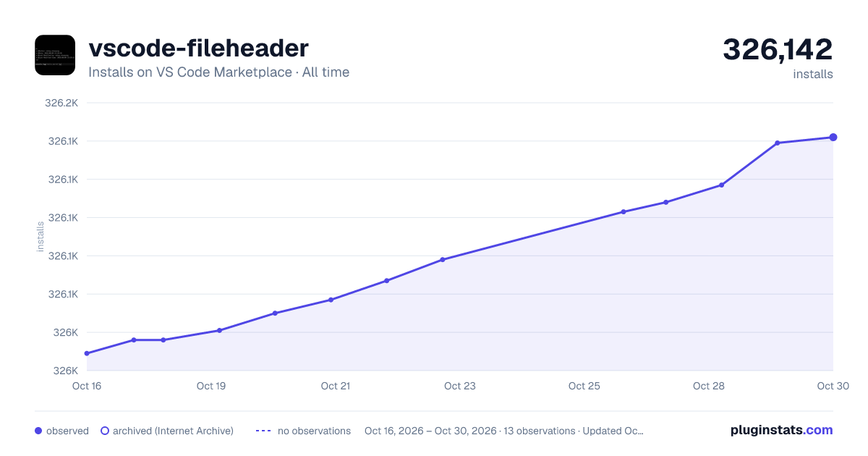Click the 'observed' legend label
This screenshot has height=456, width=868.
67,431
